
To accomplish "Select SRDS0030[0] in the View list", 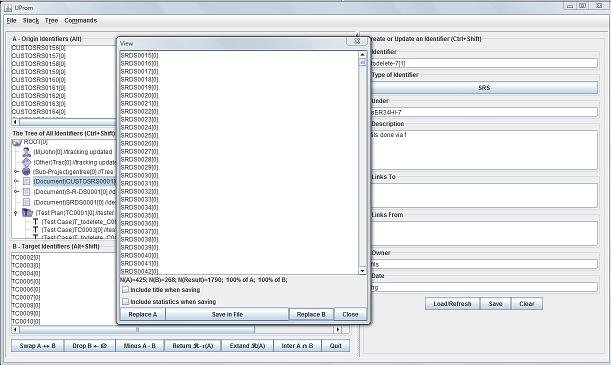I will (x=140, y=175).
